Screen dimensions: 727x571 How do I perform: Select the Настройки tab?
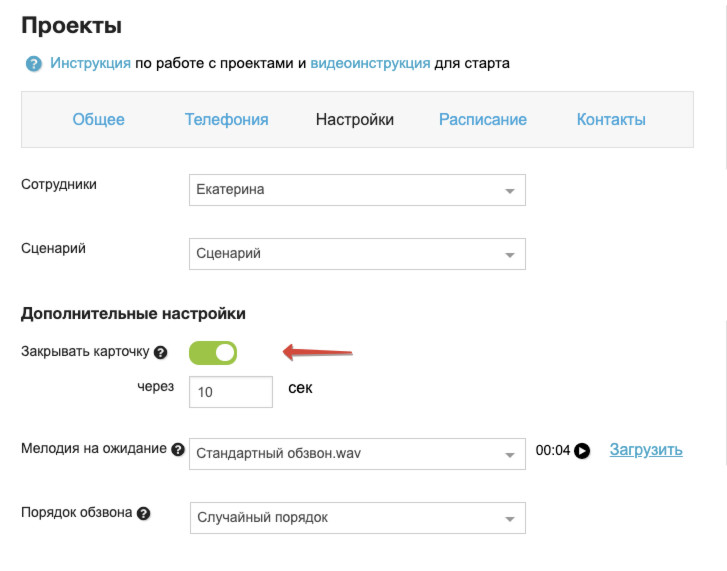pyautogui.click(x=355, y=120)
